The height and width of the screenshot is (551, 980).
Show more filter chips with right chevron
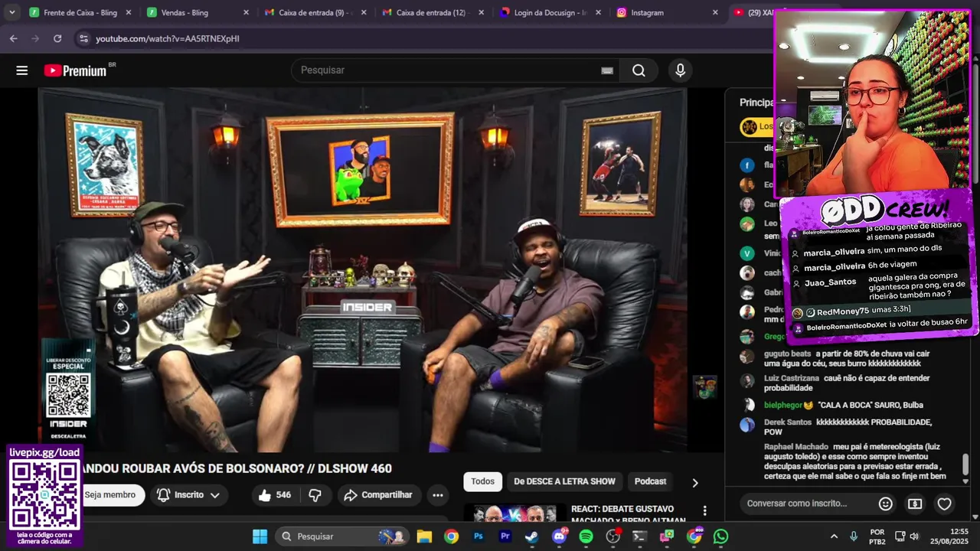click(695, 483)
